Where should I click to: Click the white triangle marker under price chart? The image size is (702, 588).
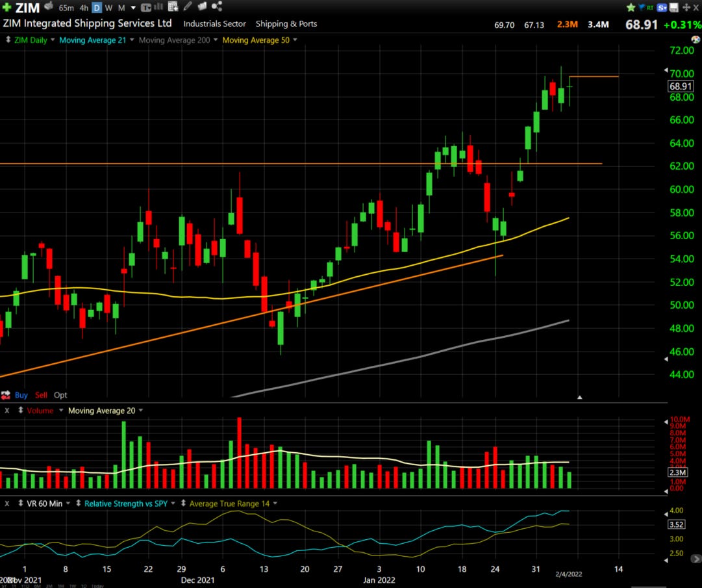pyautogui.click(x=580, y=397)
